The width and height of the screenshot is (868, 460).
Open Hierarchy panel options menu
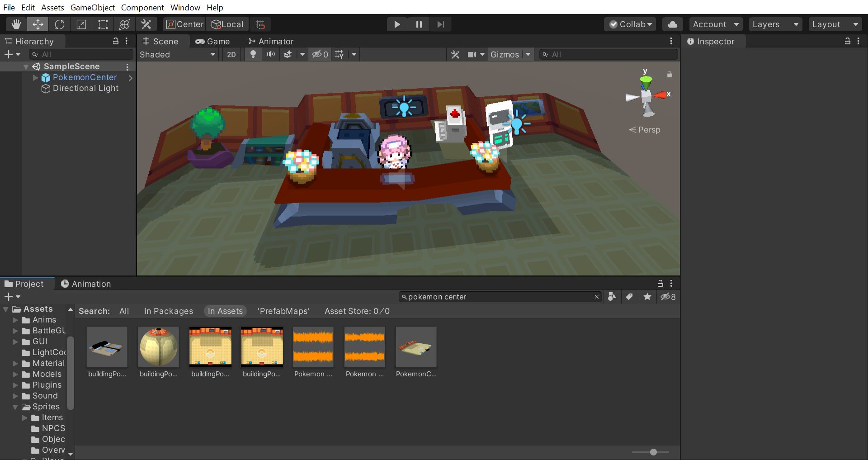tap(127, 41)
